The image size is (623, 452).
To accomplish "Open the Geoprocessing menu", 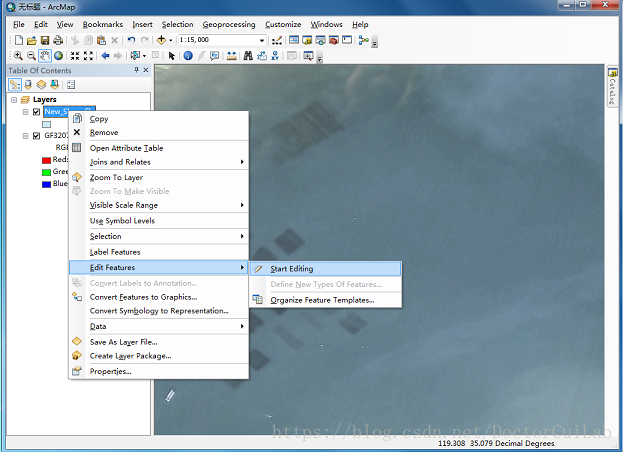I will click(229, 25).
